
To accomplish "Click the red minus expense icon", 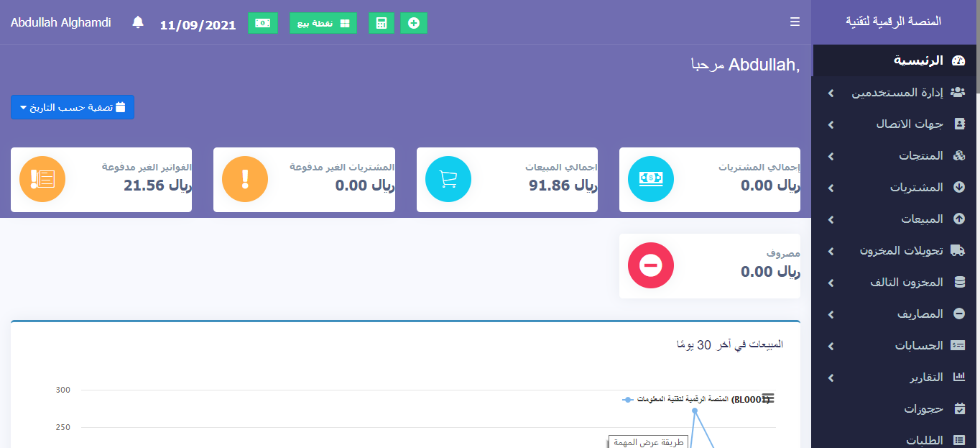I will coord(651,266).
